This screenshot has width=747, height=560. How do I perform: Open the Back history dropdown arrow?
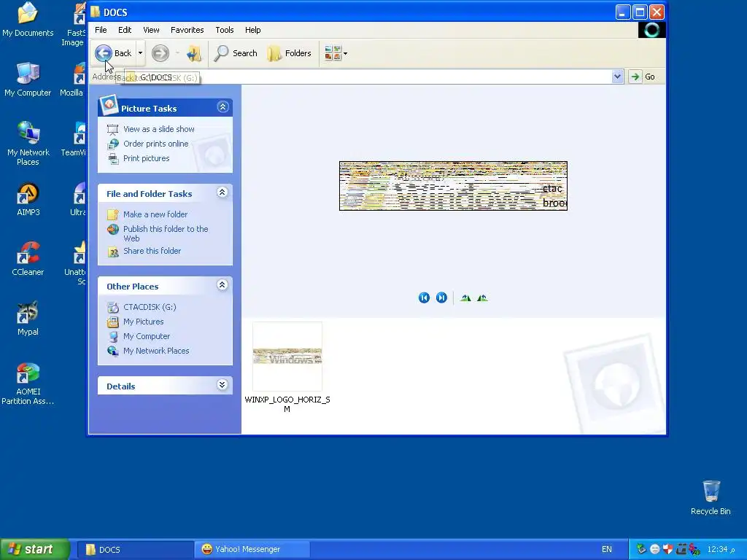(x=140, y=53)
